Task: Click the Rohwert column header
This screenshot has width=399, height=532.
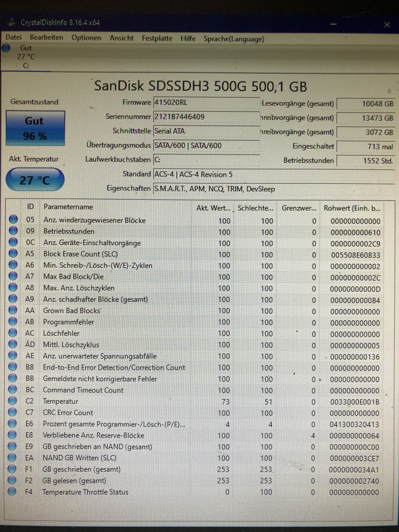Action: coord(352,208)
